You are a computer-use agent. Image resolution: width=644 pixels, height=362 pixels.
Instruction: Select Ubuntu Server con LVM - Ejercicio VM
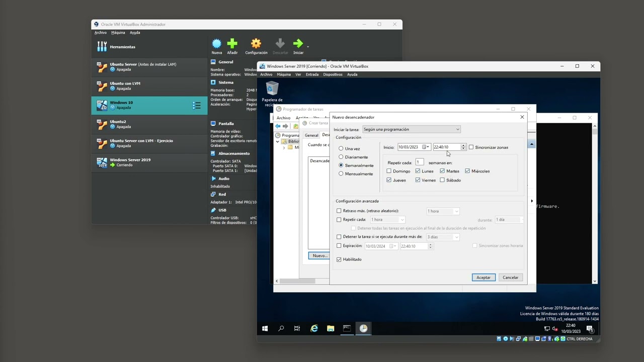click(x=149, y=143)
